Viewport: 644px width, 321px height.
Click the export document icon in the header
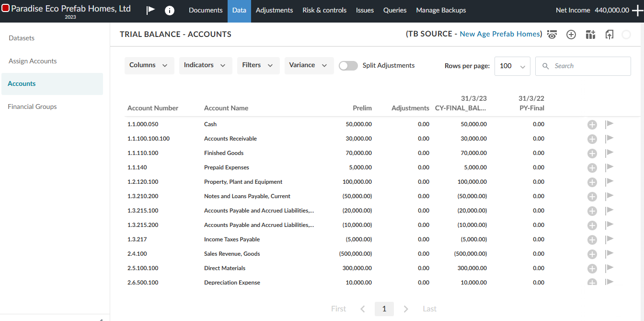(609, 34)
